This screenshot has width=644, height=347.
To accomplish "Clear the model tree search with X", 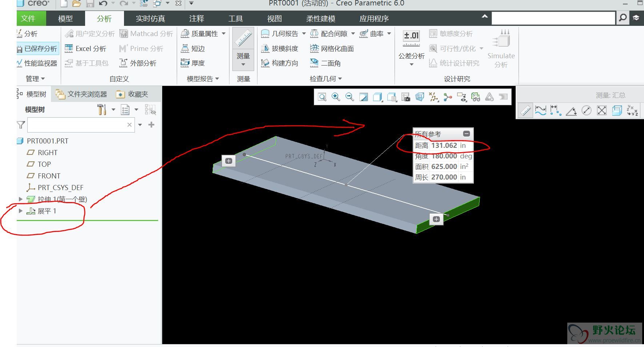I will (129, 125).
